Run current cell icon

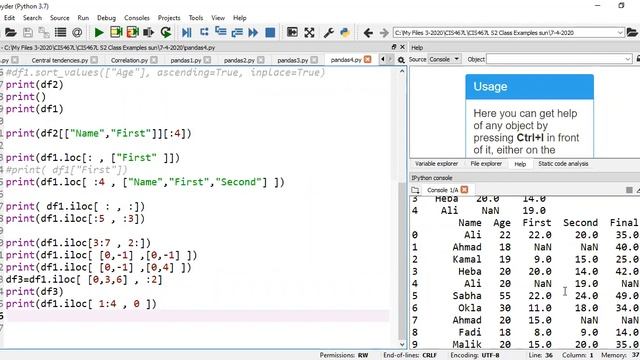[x=116, y=33]
